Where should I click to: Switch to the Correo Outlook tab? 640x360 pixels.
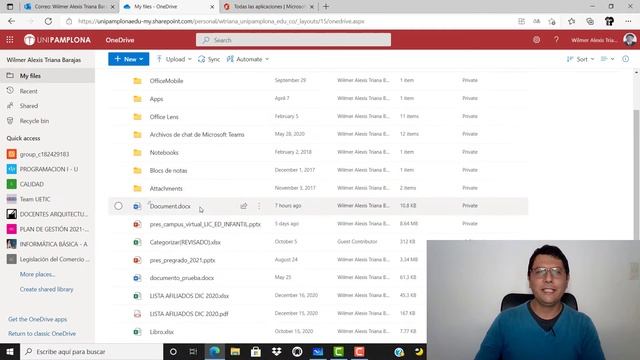[x=69, y=7]
